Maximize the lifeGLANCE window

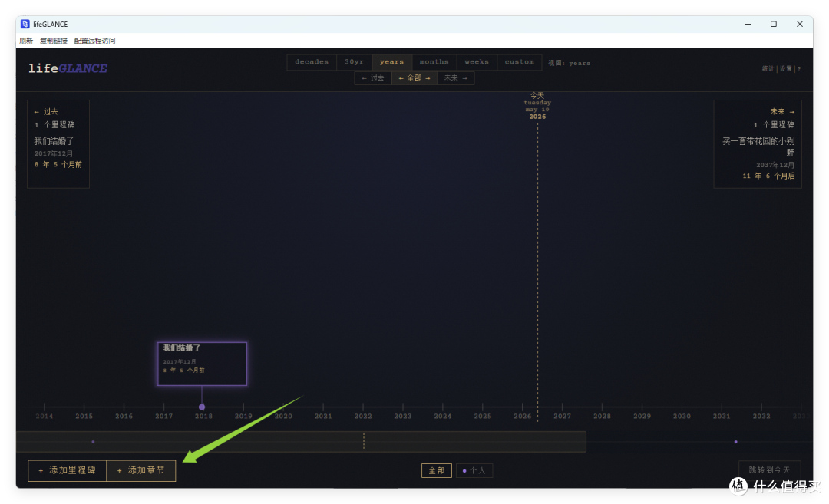click(774, 24)
